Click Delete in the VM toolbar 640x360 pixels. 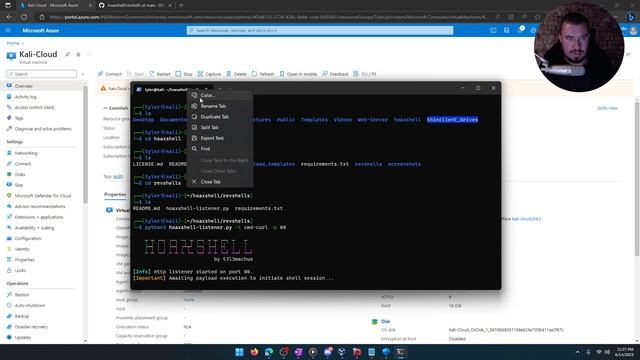236,74
